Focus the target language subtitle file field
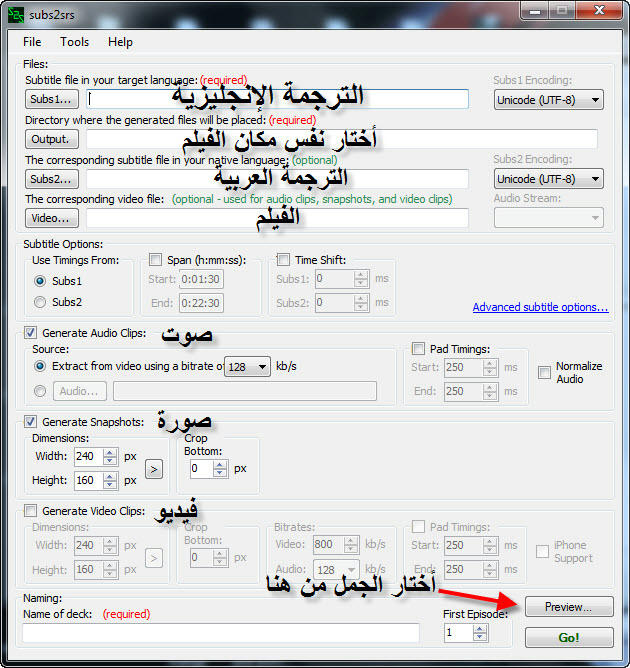 [x=277, y=99]
